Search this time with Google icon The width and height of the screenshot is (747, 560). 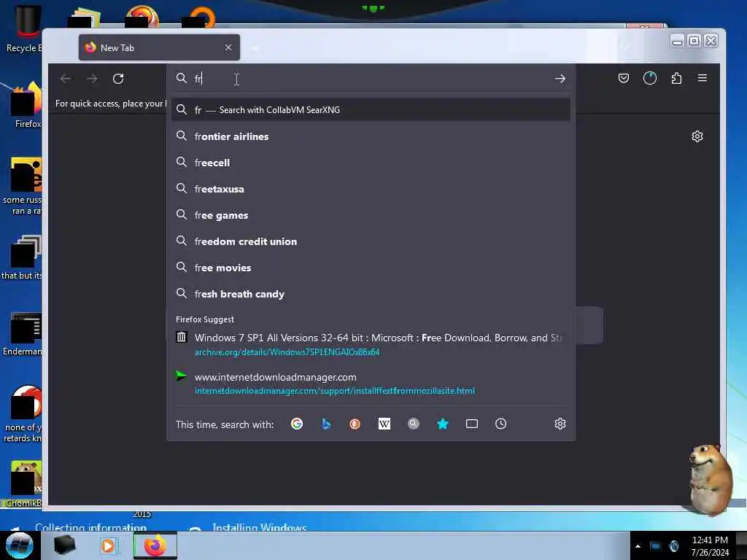297,424
